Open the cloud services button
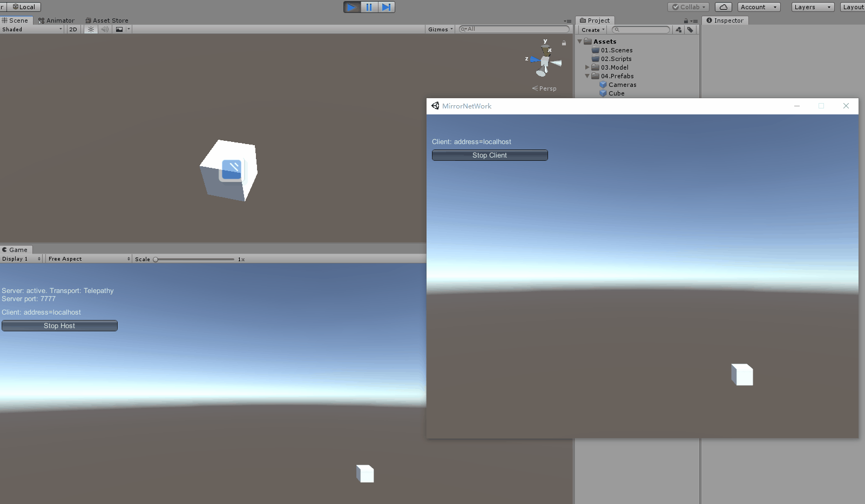865x504 pixels. 723,7
